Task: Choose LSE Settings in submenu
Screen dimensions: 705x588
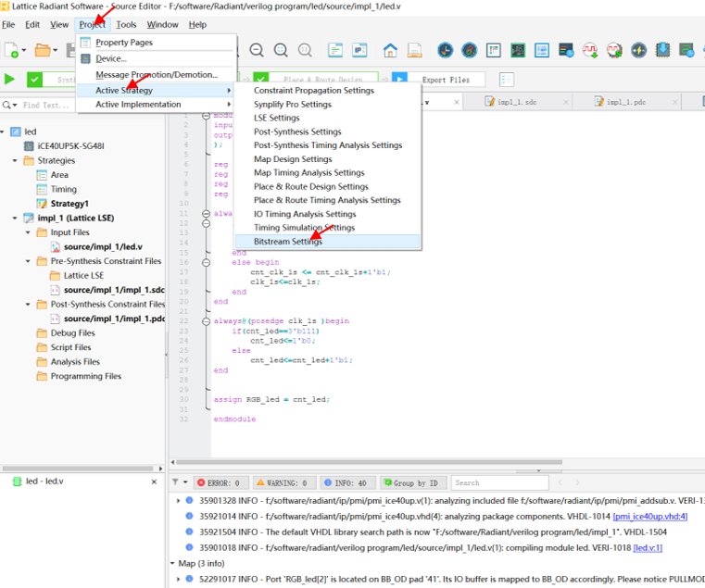Action: click(x=327, y=118)
